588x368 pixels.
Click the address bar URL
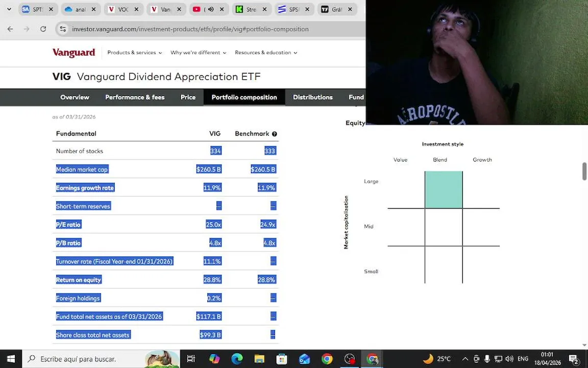(190, 29)
